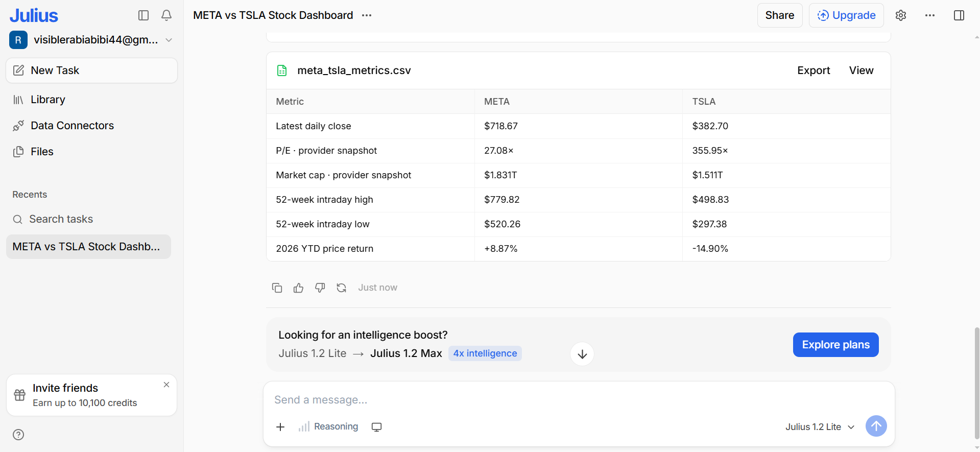Open the dashboard title more options menu

pyautogui.click(x=367, y=15)
